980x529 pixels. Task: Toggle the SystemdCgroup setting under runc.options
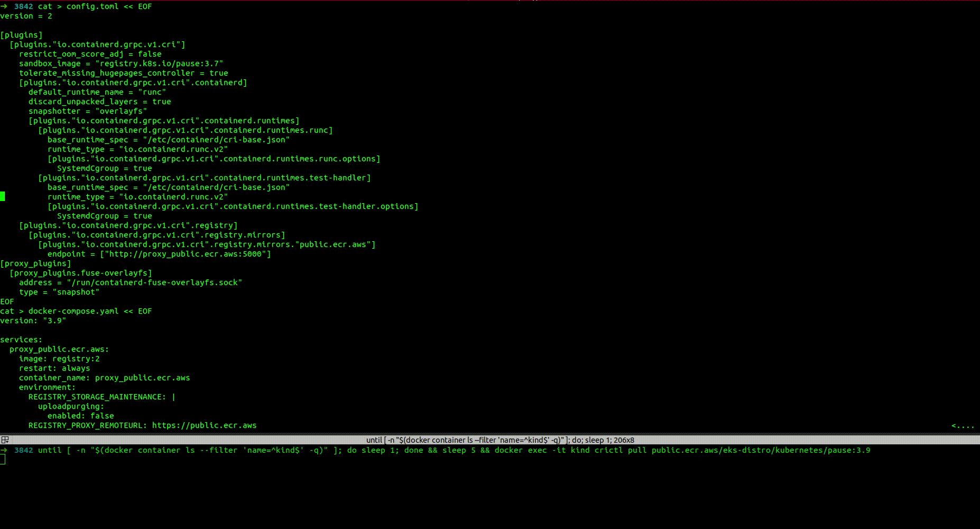pyautogui.click(x=143, y=168)
